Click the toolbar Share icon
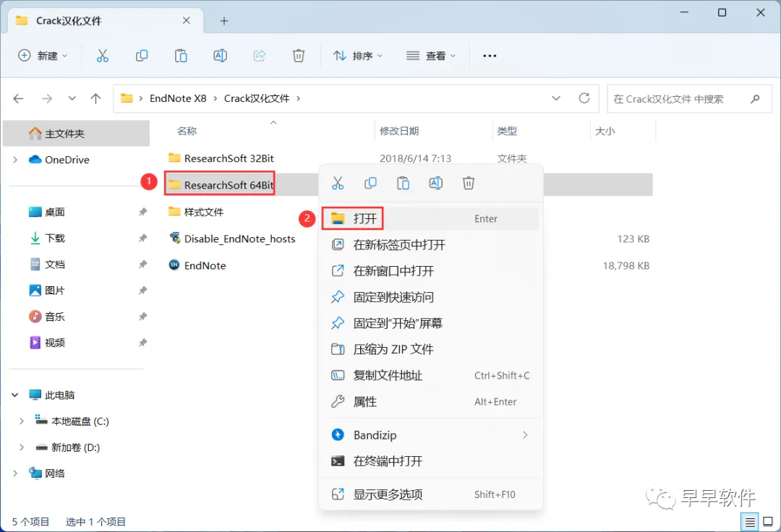This screenshot has width=781, height=532. click(x=260, y=56)
